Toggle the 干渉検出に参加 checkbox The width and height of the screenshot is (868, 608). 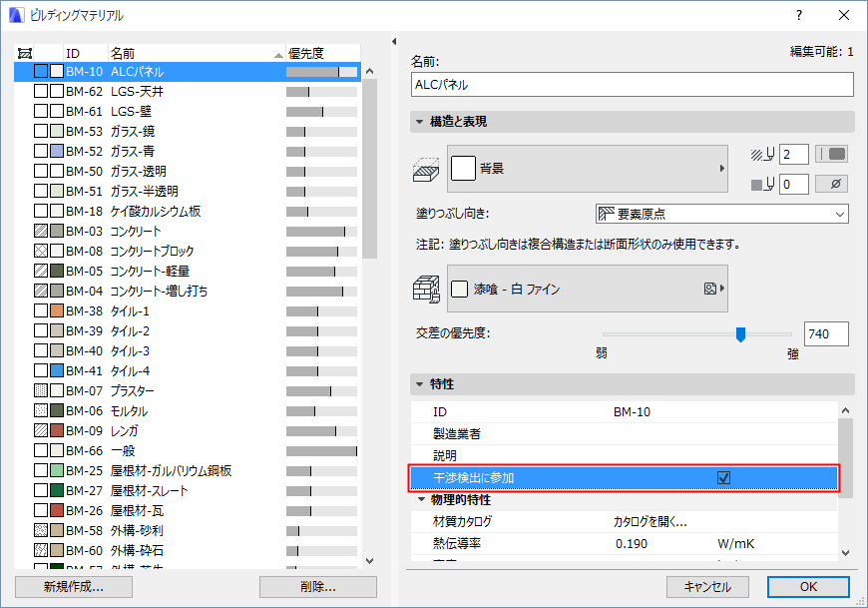(723, 478)
